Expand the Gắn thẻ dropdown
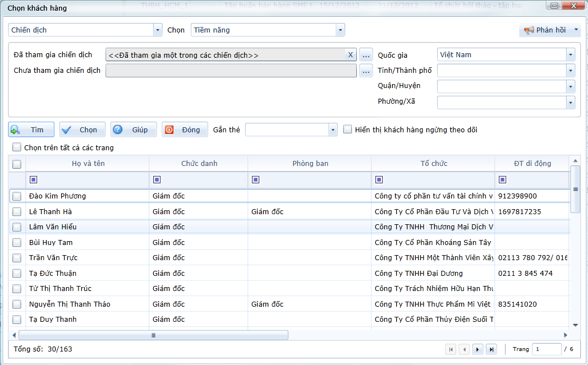Viewport: 588px width, 365px height. point(333,130)
